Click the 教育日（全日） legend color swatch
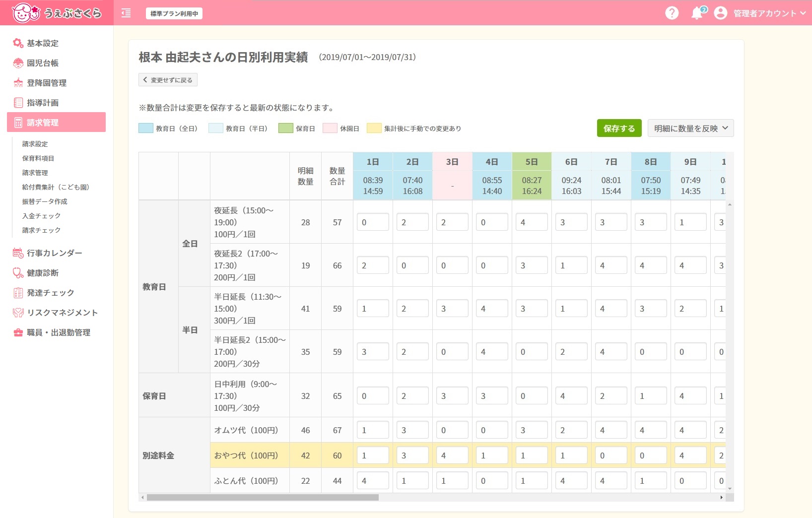This screenshot has width=812, height=518. [146, 128]
